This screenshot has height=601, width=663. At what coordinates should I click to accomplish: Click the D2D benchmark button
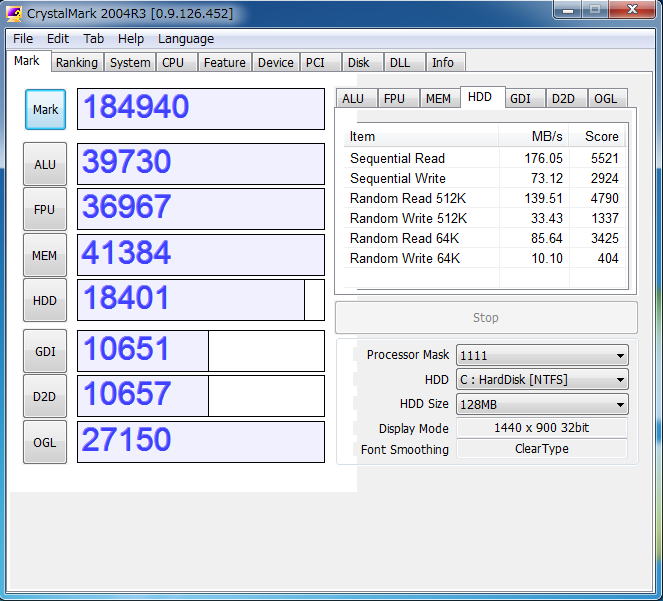pos(45,396)
